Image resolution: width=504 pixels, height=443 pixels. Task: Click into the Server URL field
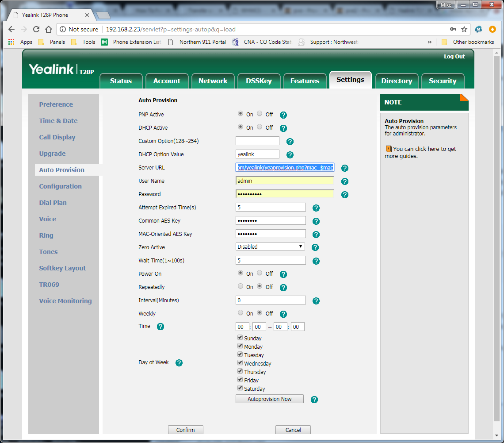point(285,168)
